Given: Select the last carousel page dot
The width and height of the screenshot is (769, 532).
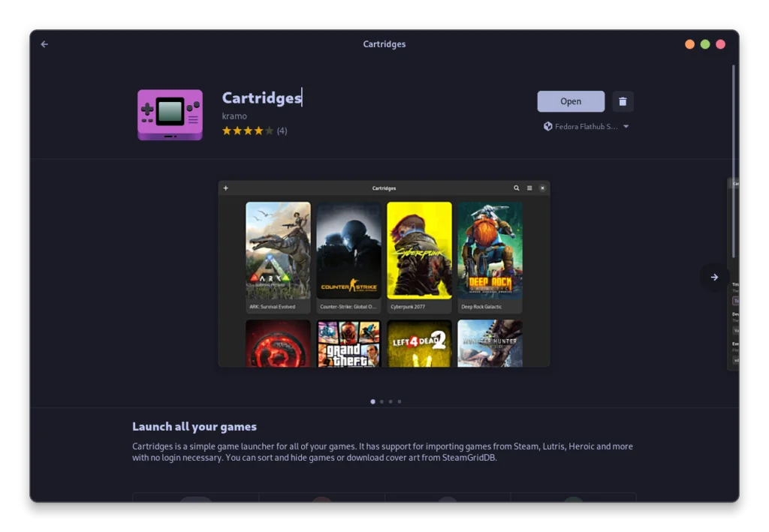Looking at the screenshot, I should (x=399, y=401).
